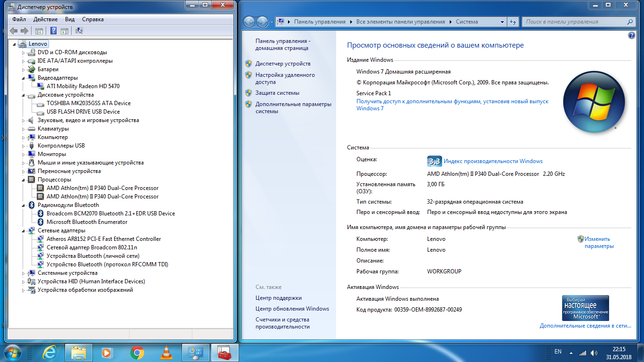The height and width of the screenshot is (362, 644).
Task: Select the ATI Mobility Radeon HD 5470 device
Action: click(83, 86)
